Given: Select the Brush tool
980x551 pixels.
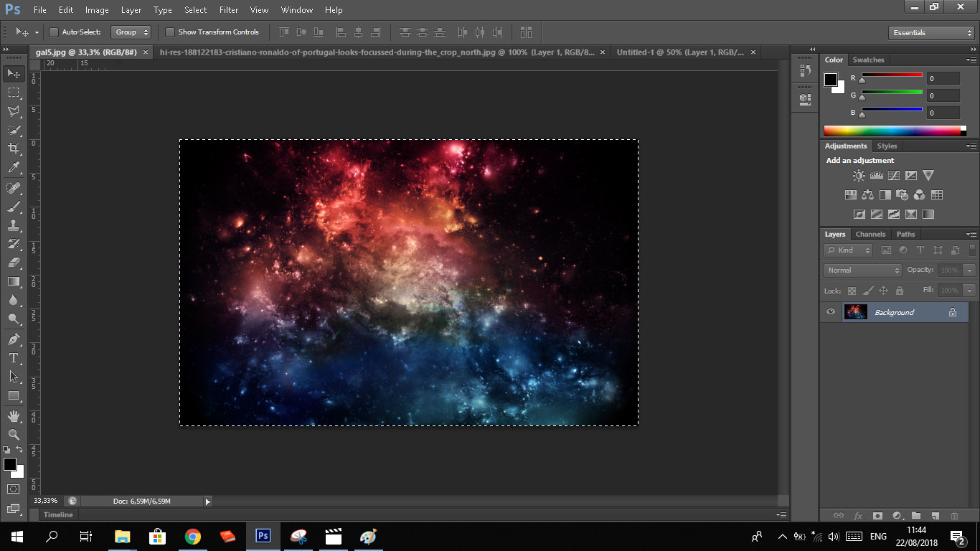Looking at the screenshot, I should click(x=14, y=207).
